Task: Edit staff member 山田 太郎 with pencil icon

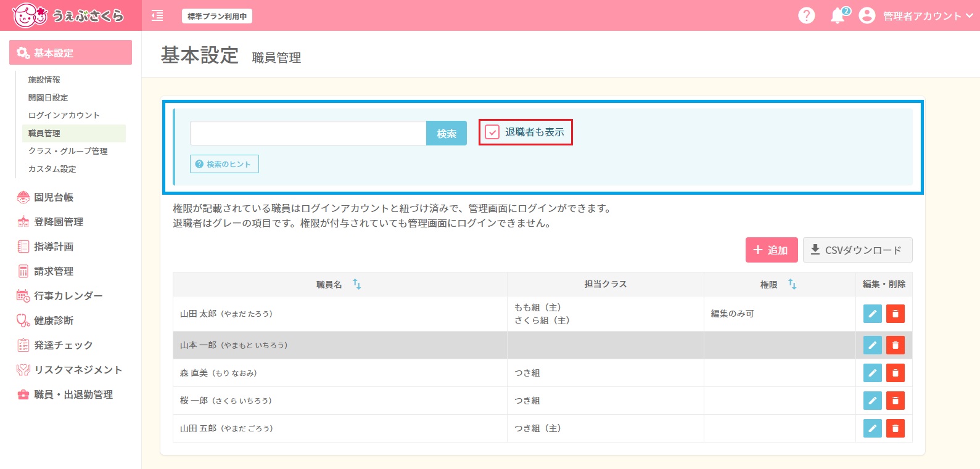Action: tap(872, 314)
